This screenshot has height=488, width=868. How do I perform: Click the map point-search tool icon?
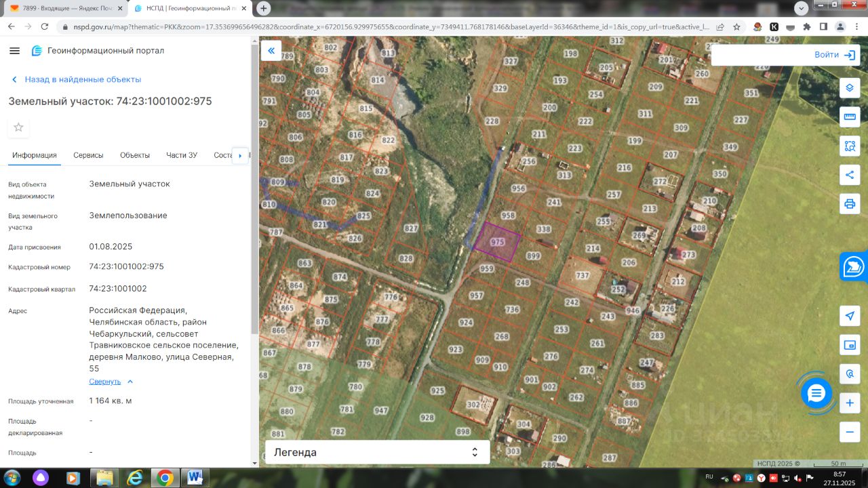850,374
